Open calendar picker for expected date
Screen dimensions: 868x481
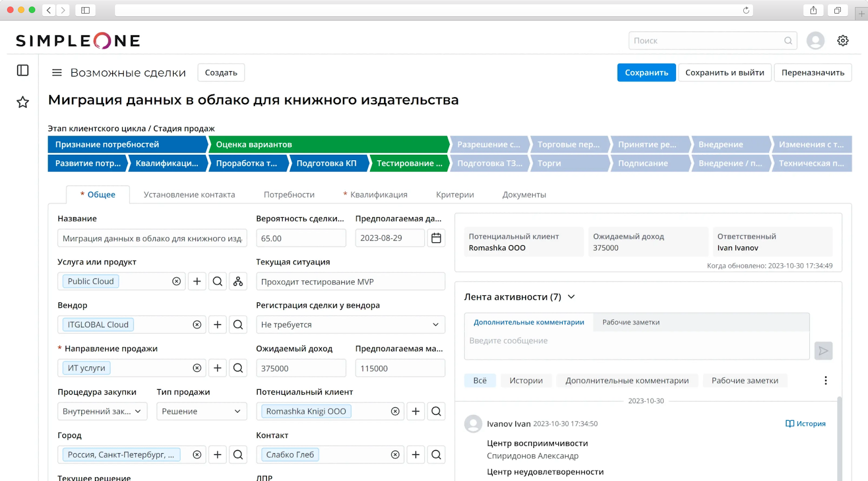coord(436,238)
